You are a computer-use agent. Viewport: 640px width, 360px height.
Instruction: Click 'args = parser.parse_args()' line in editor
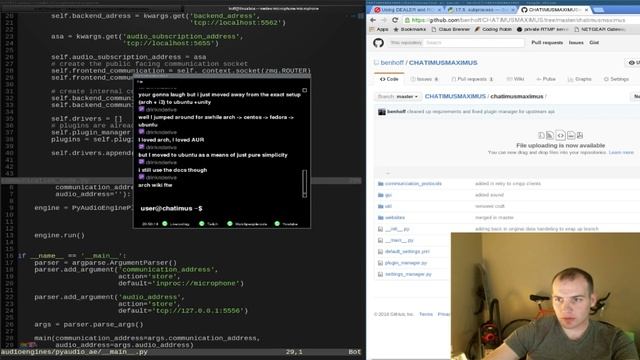click(x=89, y=324)
